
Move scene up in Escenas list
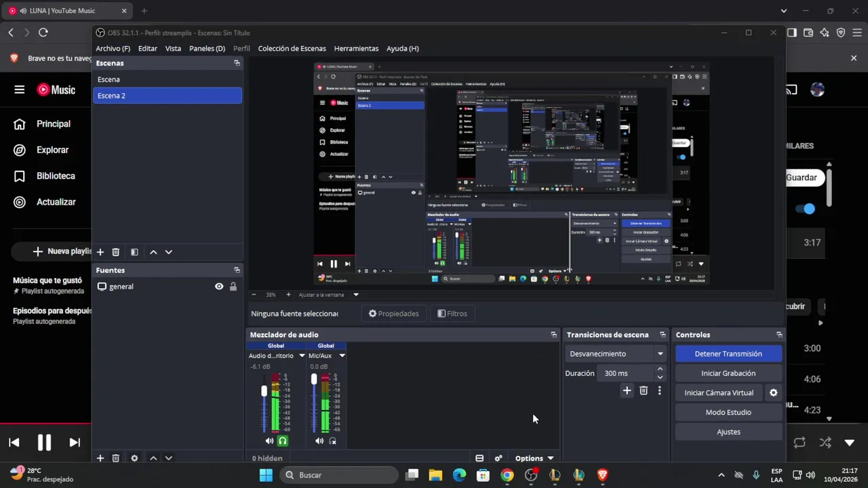153,252
